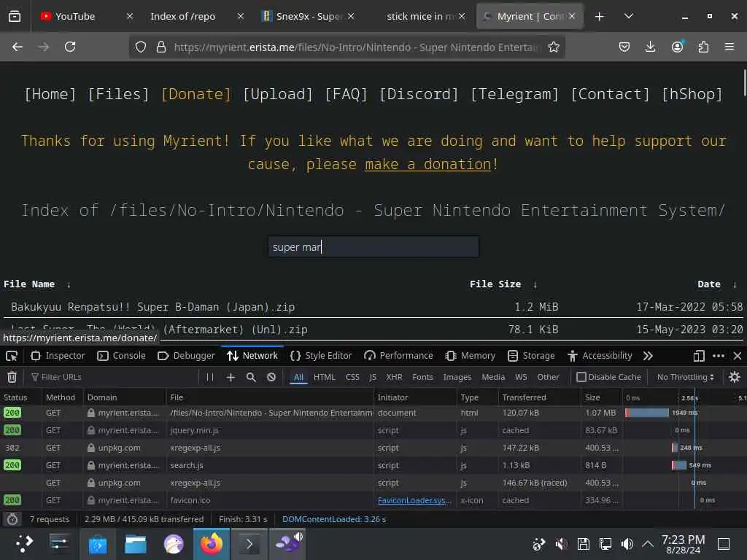The height and width of the screenshot is (560, 747).
Task: Bookmark this page with the star icon
Action: (554, 47)
